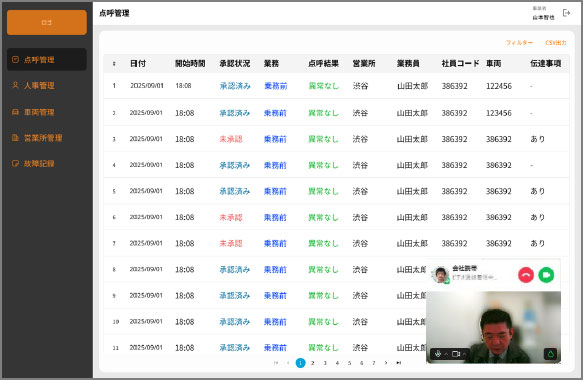Click the green icon on video corner

[551, 354]
